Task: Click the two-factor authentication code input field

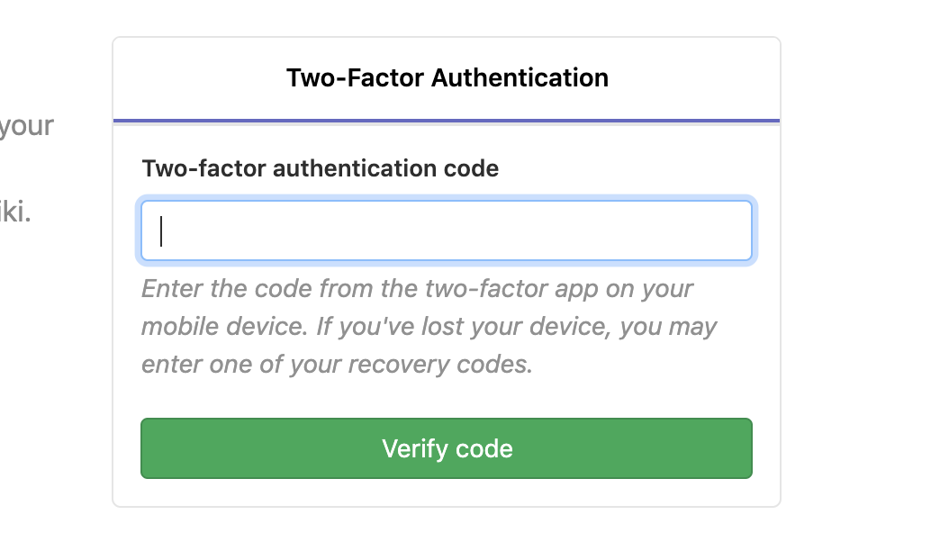Action: 446,230
